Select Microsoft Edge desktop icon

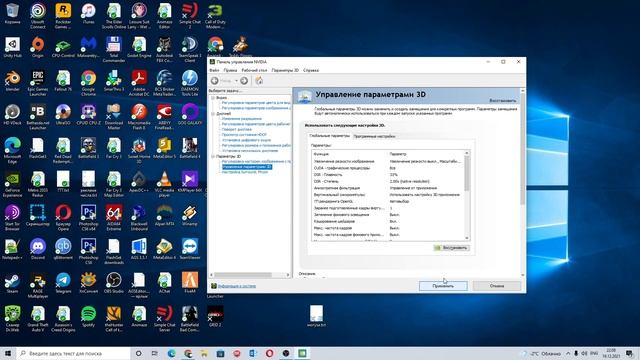12,150
